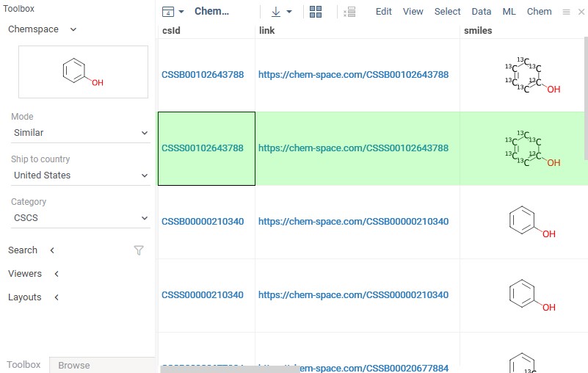Image resolution: width=588 pixels, height=373 pixels.
Task: Click 13C phenol structure in first row
Action: point(532,76)
